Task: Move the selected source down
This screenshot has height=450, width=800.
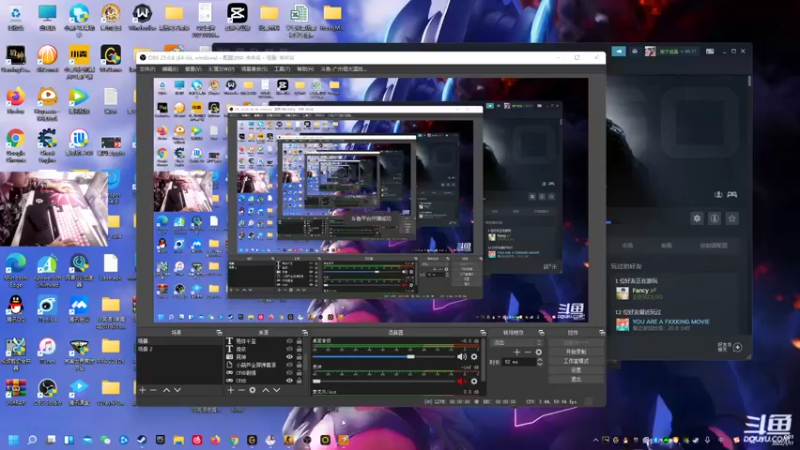Action: point(276,390)
